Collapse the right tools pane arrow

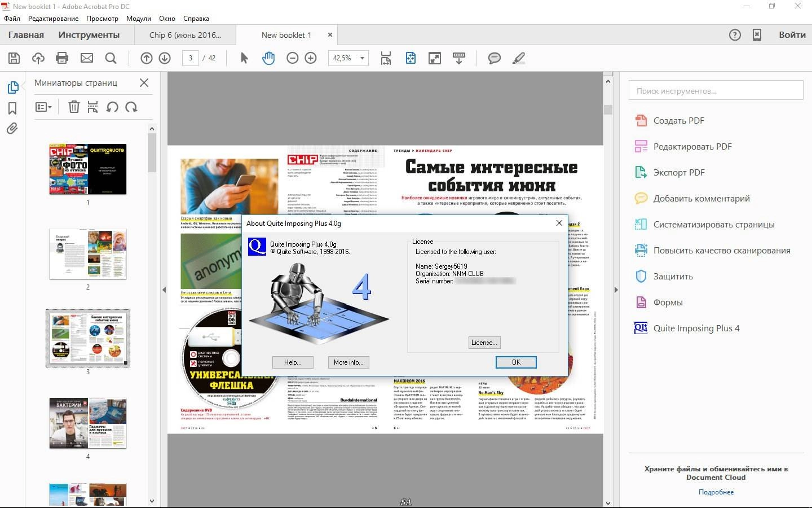(x=616, y=290)
